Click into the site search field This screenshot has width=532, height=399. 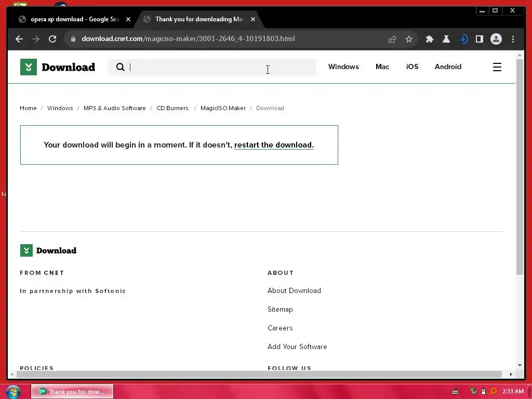[212, 67]
